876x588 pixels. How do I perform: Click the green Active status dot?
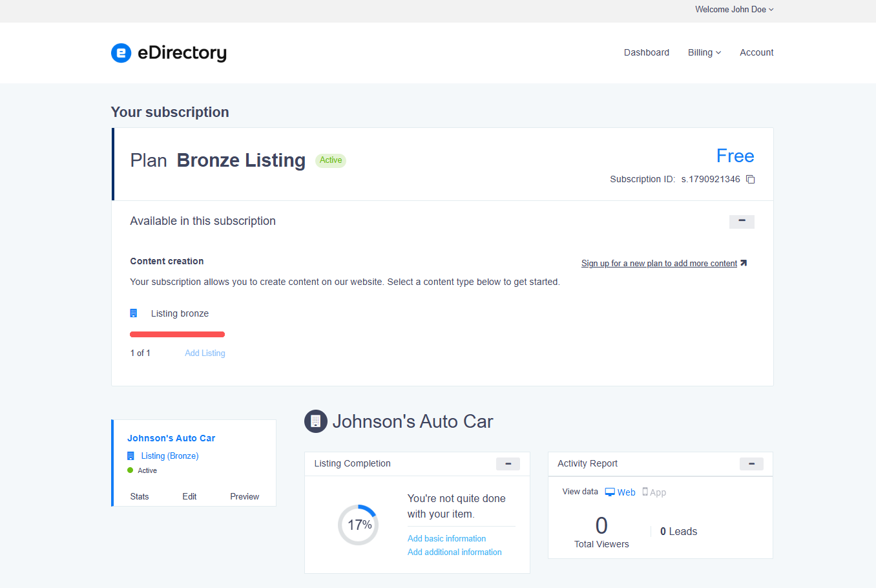click(130, 470)
